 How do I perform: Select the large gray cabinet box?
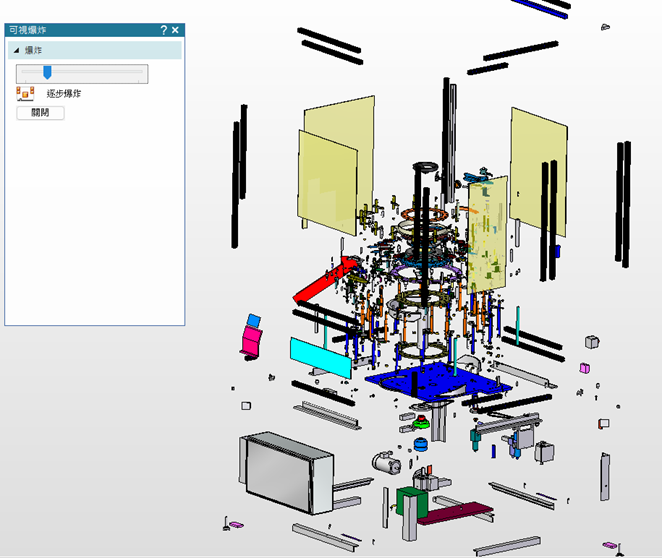point(287,472)
